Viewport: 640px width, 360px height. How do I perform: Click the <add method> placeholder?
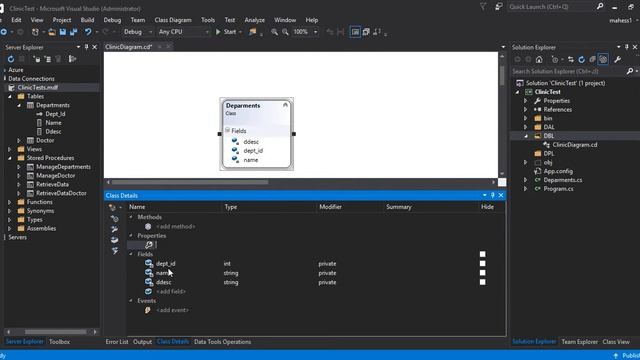(176, 227)
